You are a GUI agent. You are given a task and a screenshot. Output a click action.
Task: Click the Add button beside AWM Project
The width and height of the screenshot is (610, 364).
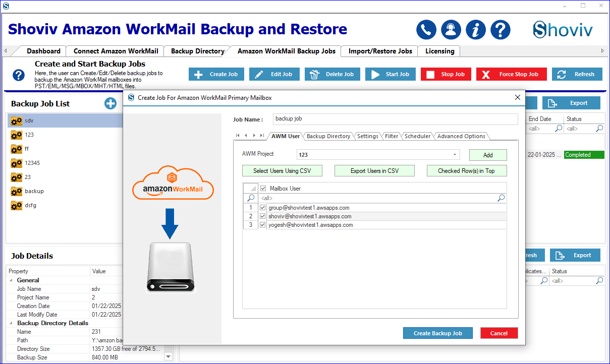coord(488,155)
